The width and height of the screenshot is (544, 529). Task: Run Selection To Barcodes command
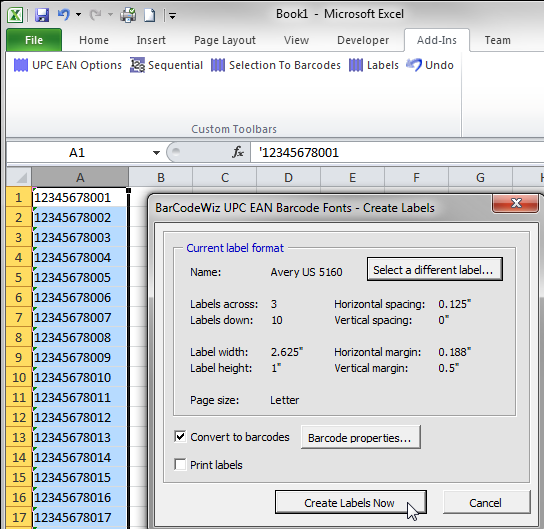(276, 65)
